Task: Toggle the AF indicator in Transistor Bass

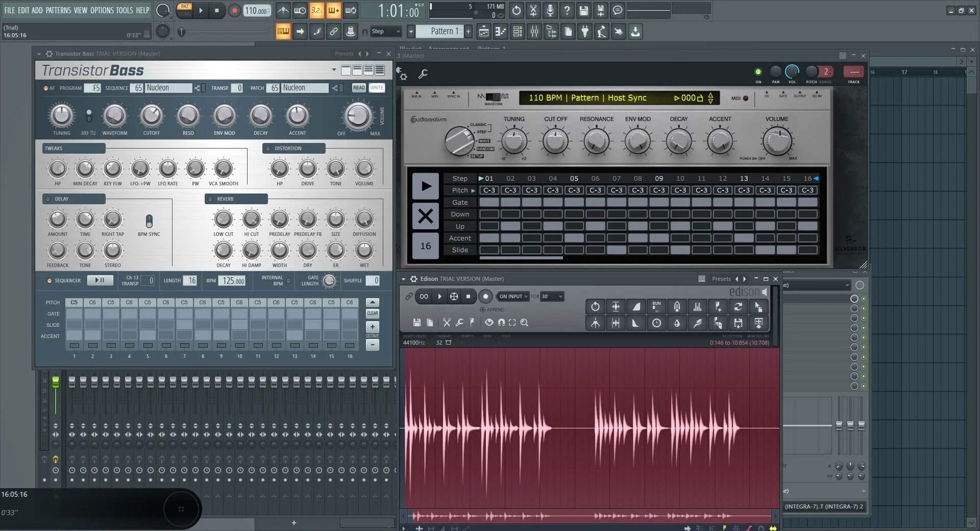Action: coord(46,88)
